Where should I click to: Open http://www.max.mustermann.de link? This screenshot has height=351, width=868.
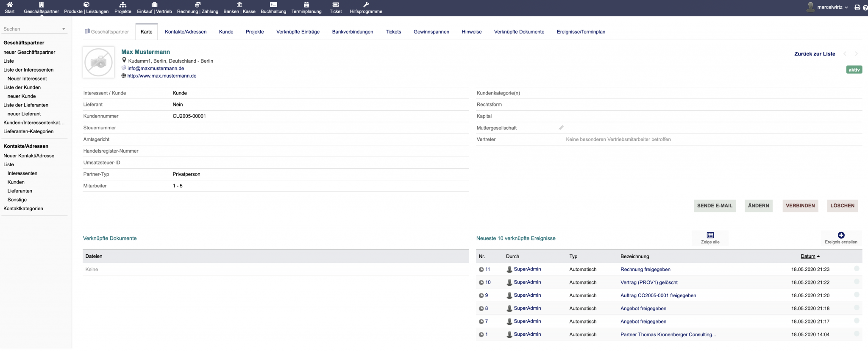pos(162,76)
